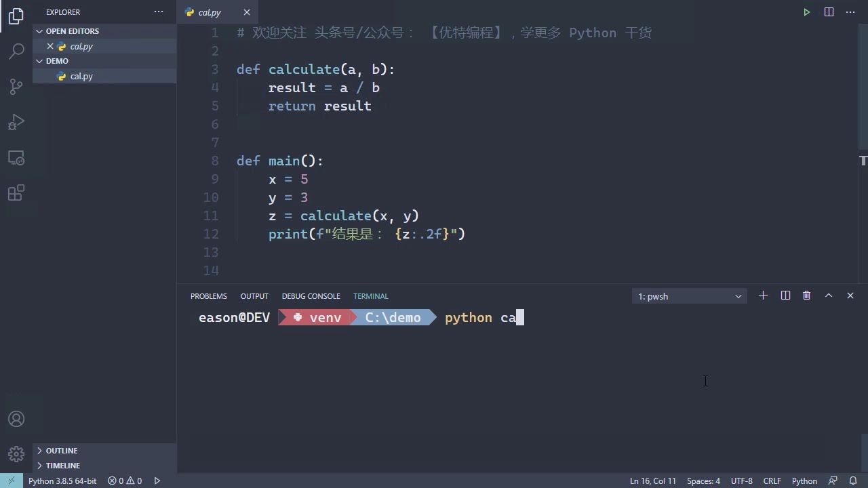Click the 'C:\demo' prompt segment in terminal
The height and width of the screenshot is (488, 868).
(x=393, y=317)
